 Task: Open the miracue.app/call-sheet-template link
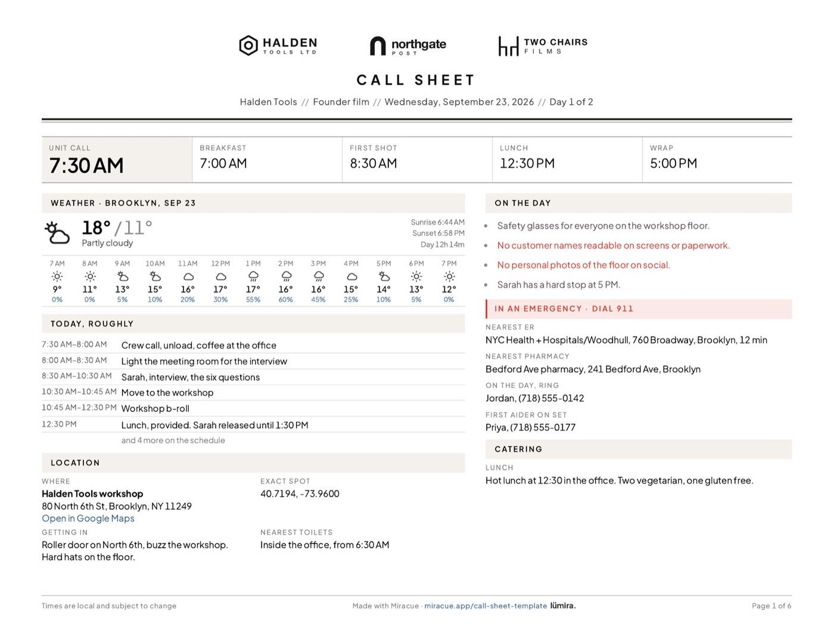pyautogui.click(x=486, y=606)
